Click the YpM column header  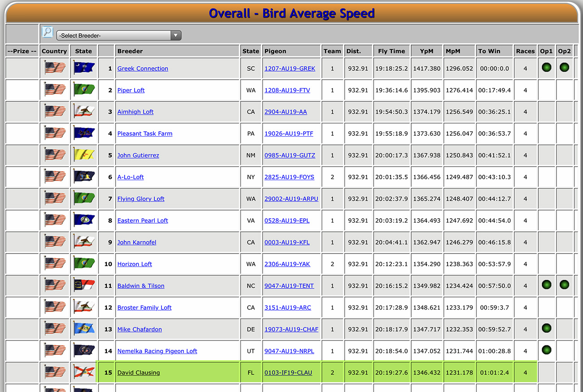(x=426, y=51)
